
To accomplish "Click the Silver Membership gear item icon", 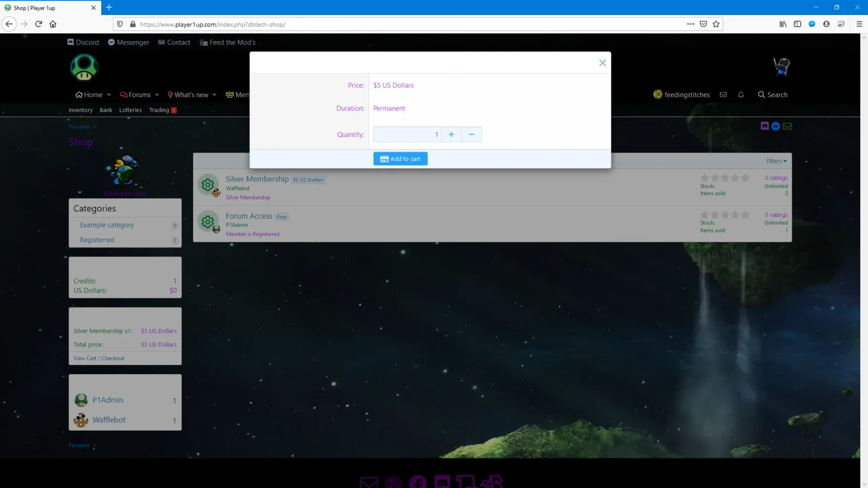I will 207,185.
